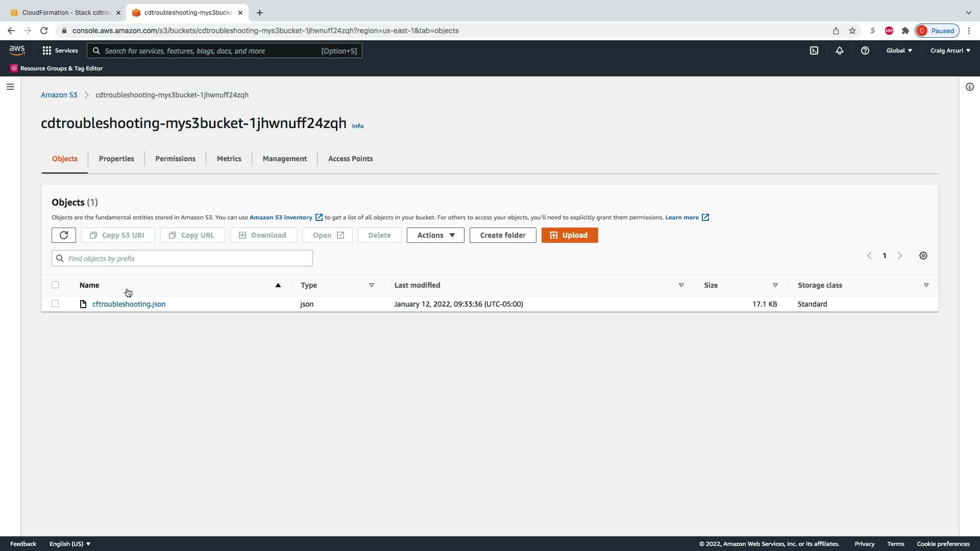Viewport: 980px width, 551px height.
Task: Click the AWS logo home icon
Action: point(17,50)
